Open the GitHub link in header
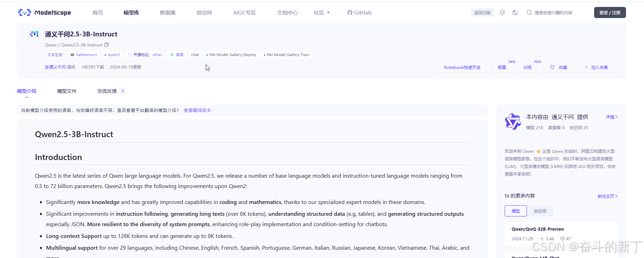Viewport: 644px width, 258px height. [x=360, y=13]
